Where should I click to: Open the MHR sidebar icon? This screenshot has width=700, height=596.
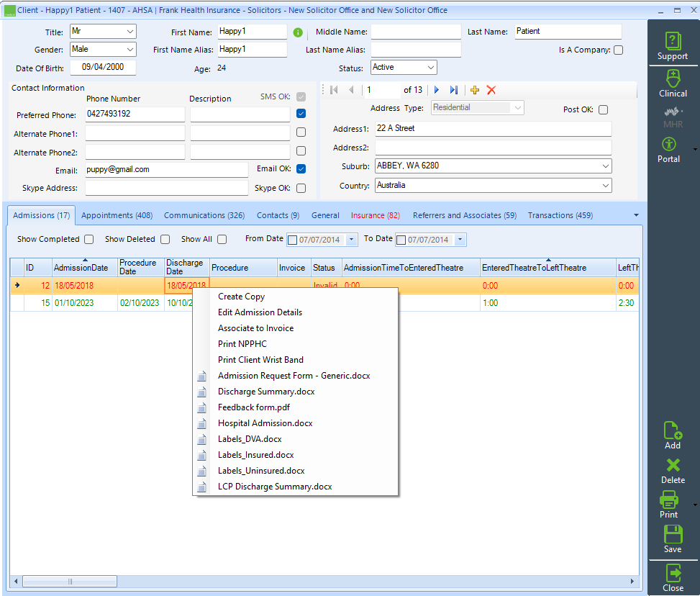click(673, 117)
